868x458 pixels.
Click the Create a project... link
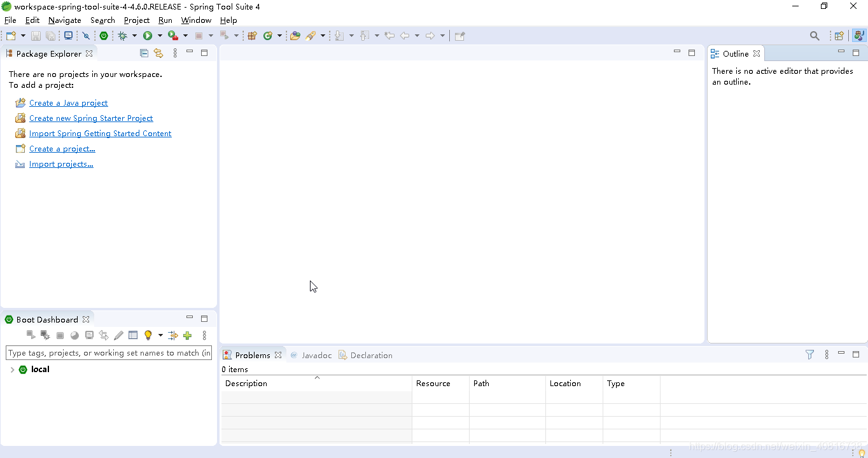[62, 149]
